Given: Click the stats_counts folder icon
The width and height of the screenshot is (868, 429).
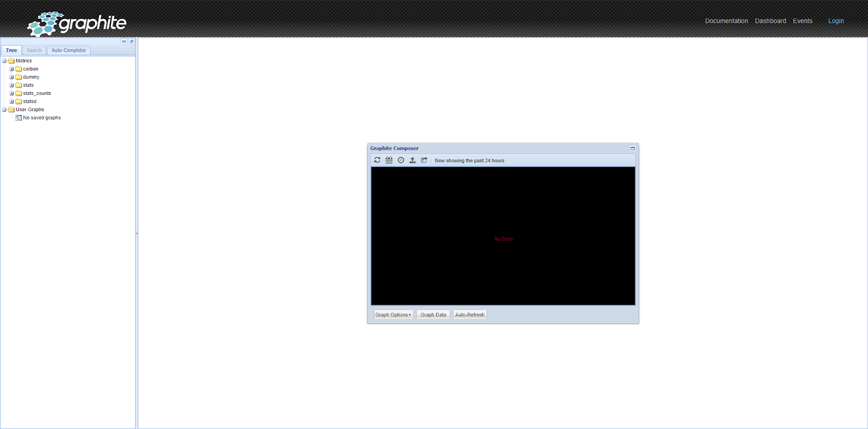Looking at the screenshot, I should point(18,93).
